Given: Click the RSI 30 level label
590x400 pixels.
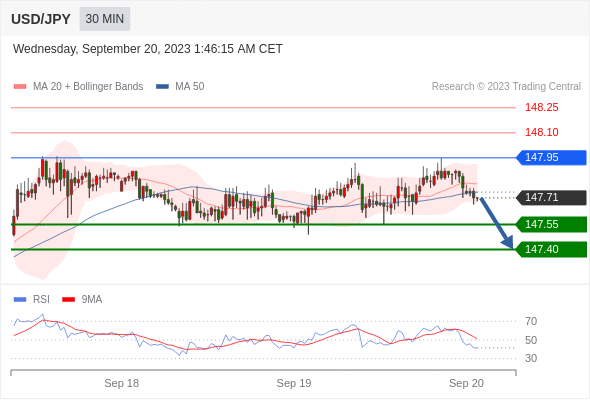Looking at the screenshot, I should [531, 358].
